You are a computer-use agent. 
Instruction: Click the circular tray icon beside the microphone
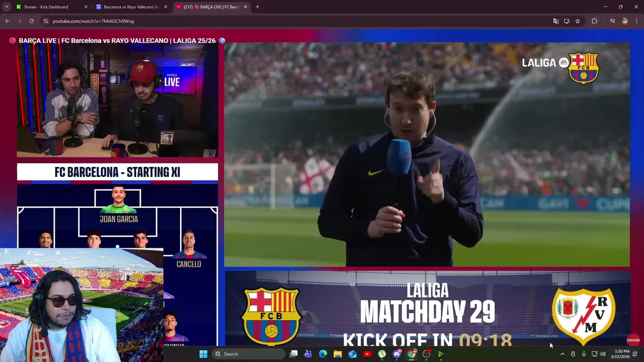pos(573,354)
